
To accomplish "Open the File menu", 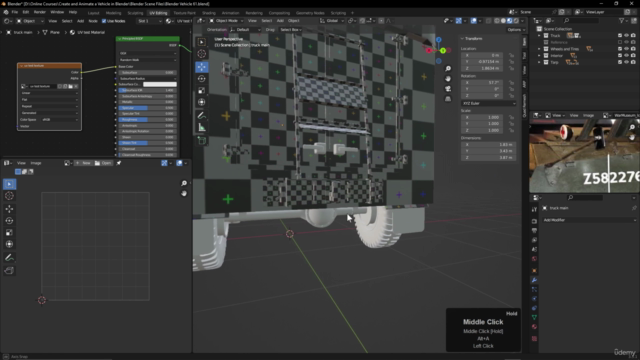I will [15, 12].
